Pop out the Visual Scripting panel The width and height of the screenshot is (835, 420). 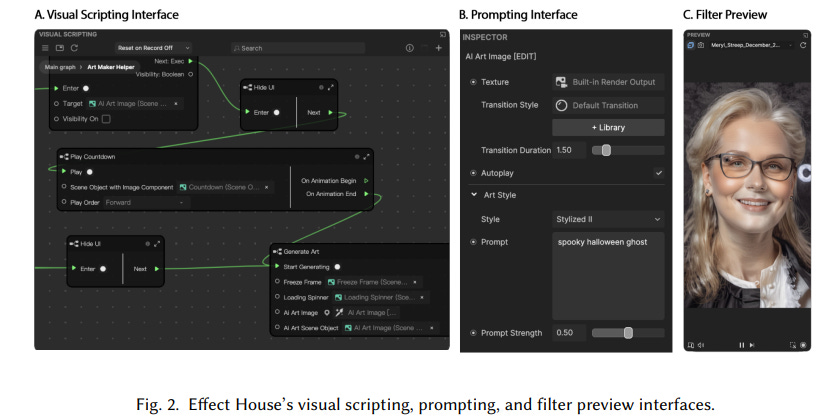443,35
